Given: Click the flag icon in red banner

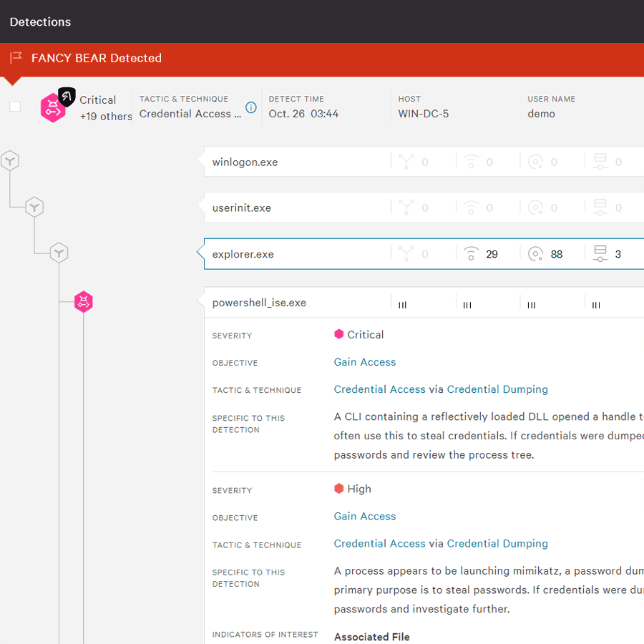Looking at the screenshot, I should coord(16,58).
